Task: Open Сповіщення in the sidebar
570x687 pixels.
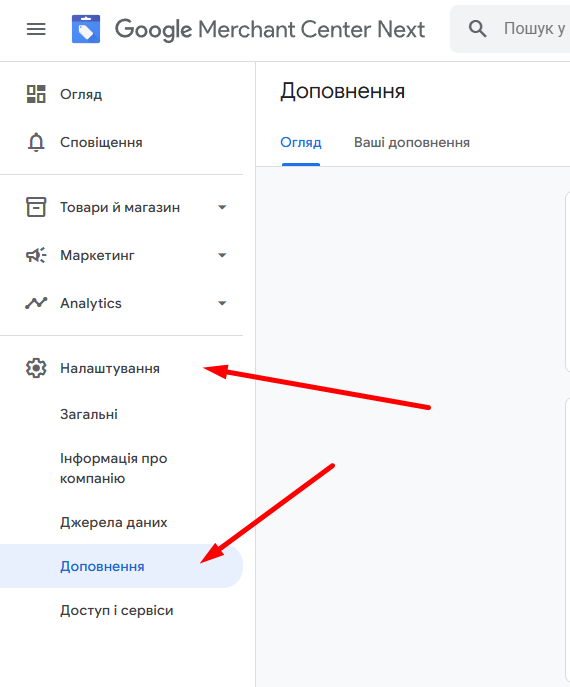Action: pos(101,142)
